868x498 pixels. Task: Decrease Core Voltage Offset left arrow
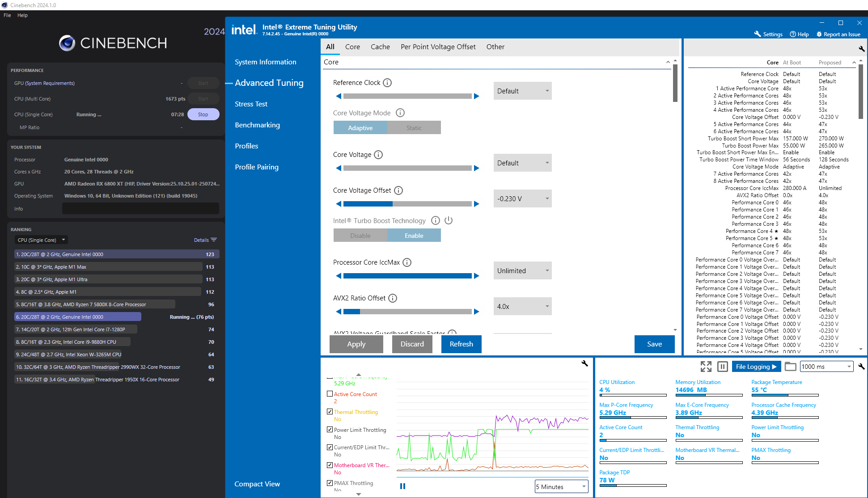(339, 204)
